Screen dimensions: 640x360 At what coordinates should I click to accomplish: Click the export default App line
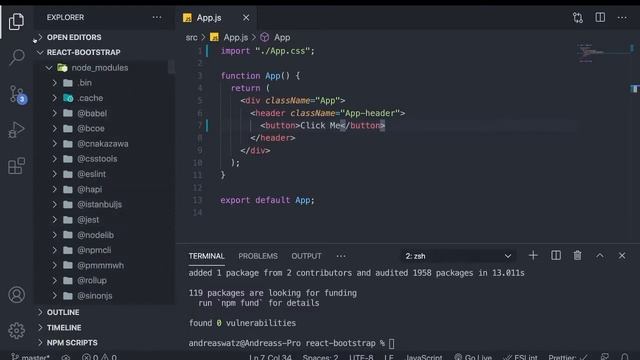click(x=267, y=200)
